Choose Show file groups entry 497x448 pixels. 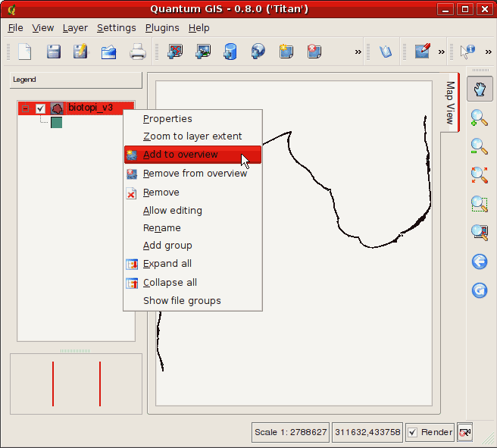point(192,301)
